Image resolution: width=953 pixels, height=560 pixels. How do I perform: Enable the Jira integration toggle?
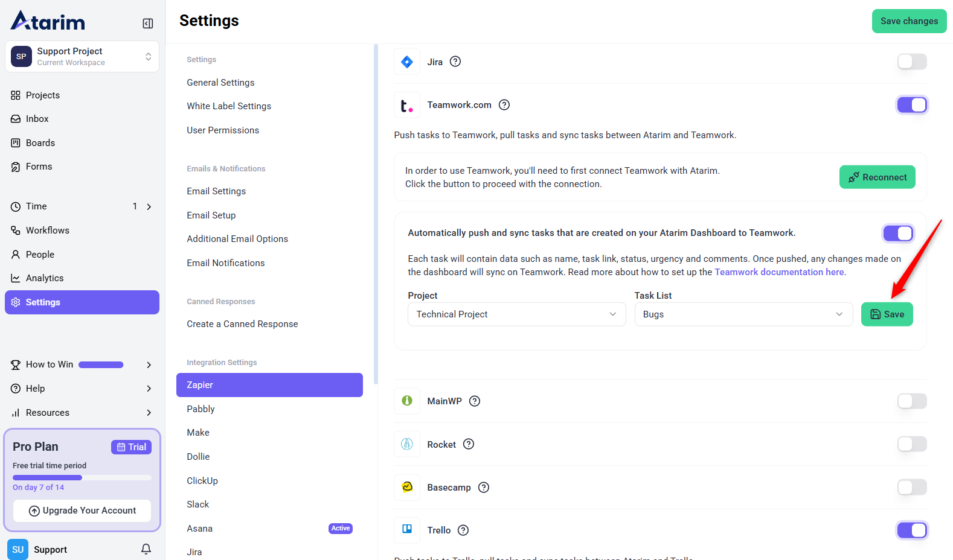click(911, 62)
